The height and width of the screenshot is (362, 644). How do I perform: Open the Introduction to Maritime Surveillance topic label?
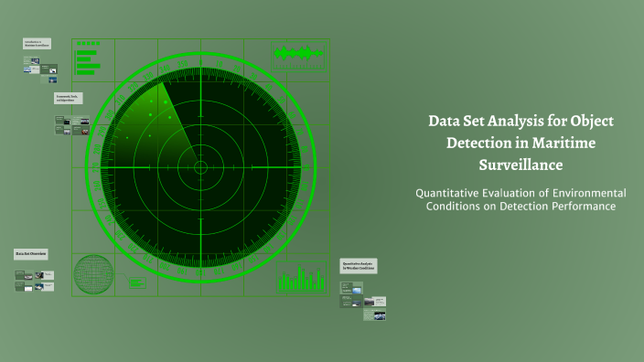37,44
